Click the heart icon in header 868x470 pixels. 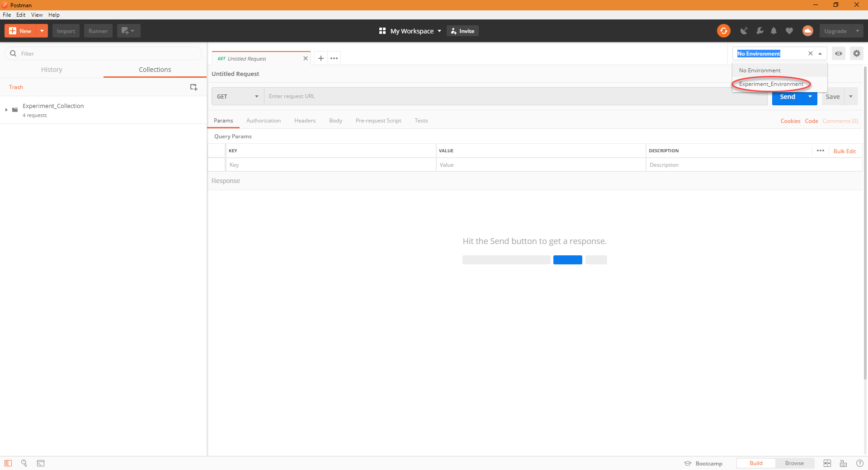(x=789, y=31)
